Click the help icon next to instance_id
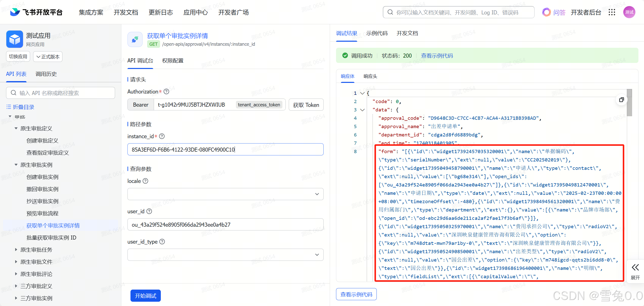644x306 pixels. point(162,136)
